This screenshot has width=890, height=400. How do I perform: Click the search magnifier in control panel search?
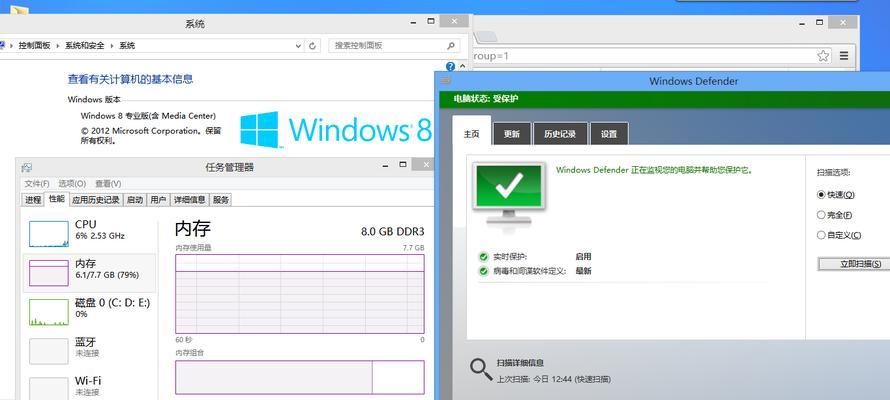pos(451,45)
